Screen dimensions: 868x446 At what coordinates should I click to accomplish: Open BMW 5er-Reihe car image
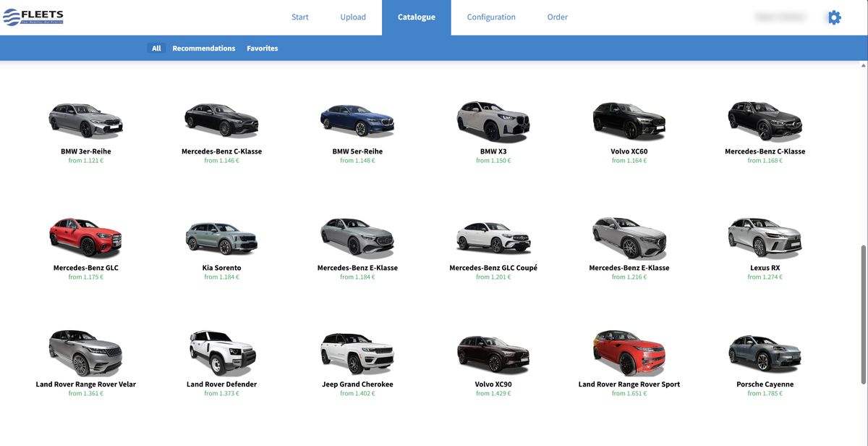[x=357, y=120]
